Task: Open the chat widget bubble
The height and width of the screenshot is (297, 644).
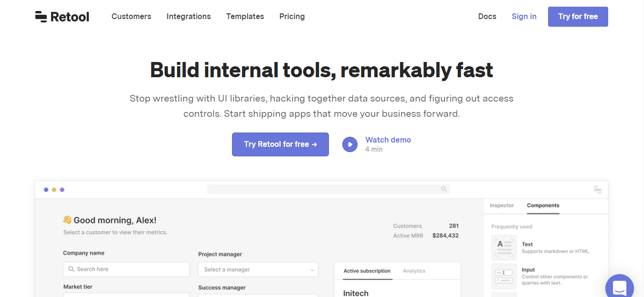Action: pos(619,287)
